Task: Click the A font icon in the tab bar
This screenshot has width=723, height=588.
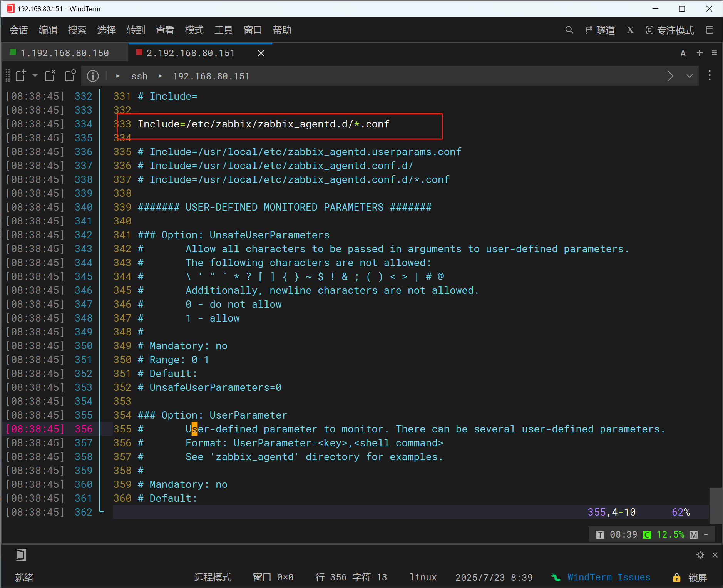Action: 683,53
